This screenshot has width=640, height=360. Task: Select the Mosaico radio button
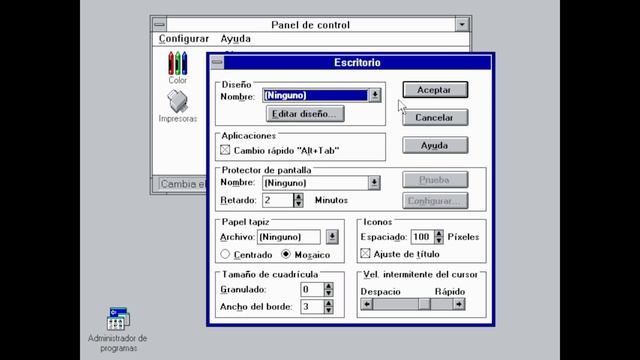pyautogui.click(x=286, y=254)
